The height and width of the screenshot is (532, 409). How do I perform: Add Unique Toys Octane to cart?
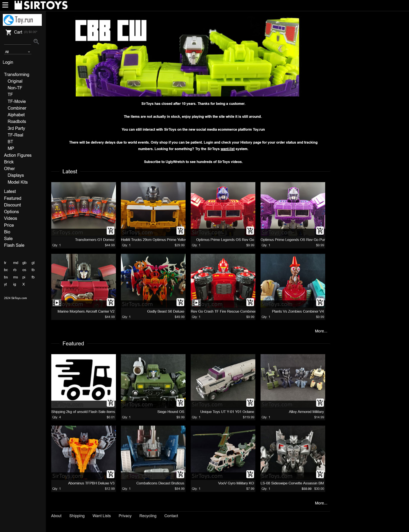[250, 403]
